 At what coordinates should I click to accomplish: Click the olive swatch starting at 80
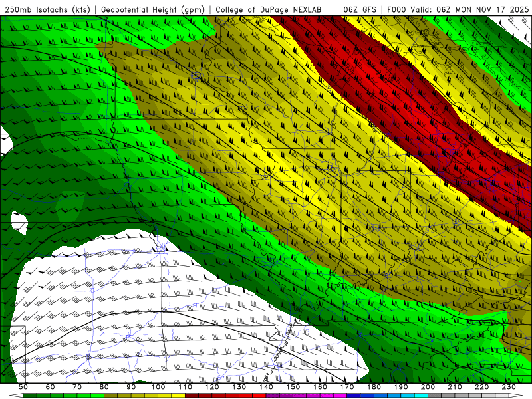[x=111, y=396]
